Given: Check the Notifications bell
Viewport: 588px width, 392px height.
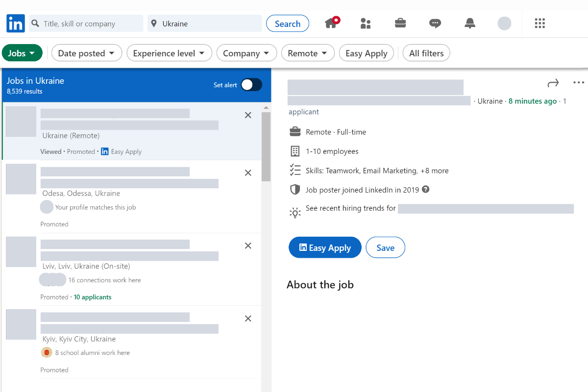Looking at the screenshot, I should (x=469, y=23).
